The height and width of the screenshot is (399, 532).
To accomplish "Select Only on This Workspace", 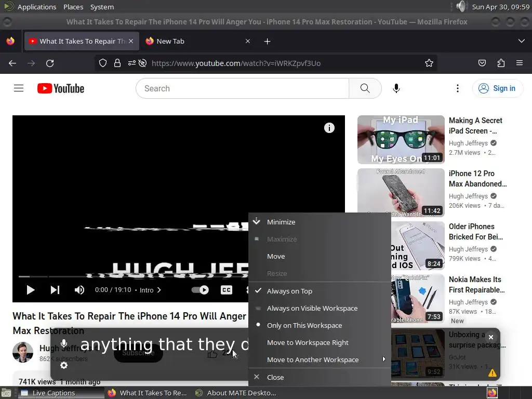I will click(x=320, y=325).
